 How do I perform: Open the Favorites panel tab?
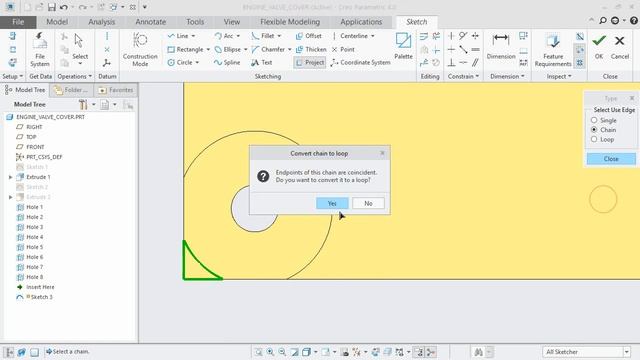tap(116, 90)
